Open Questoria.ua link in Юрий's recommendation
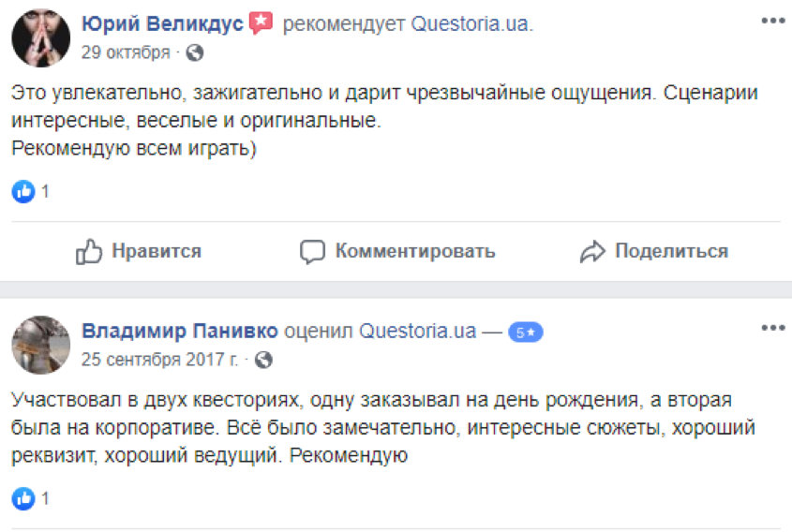The image size is (792, 532). pyautogui.click(x=471, y=25)
